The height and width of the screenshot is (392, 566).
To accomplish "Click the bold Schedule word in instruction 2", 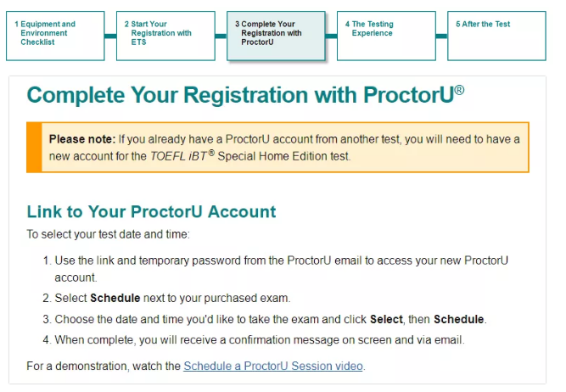I will [x=115, y=298].
